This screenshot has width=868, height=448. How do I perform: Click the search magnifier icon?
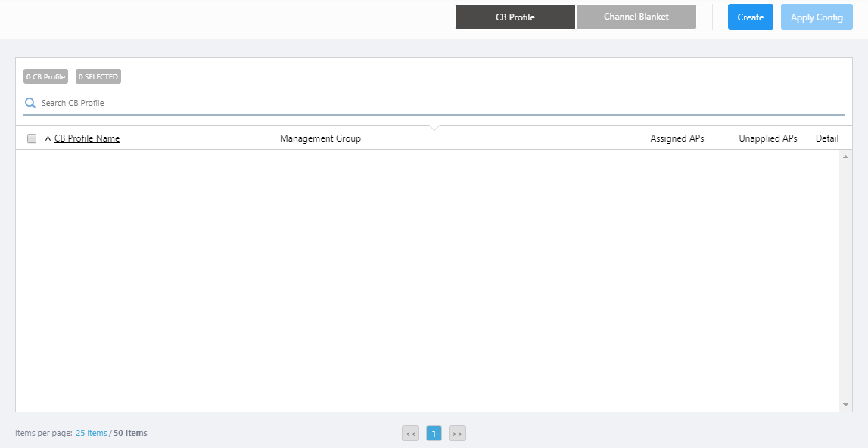(30, 103)
